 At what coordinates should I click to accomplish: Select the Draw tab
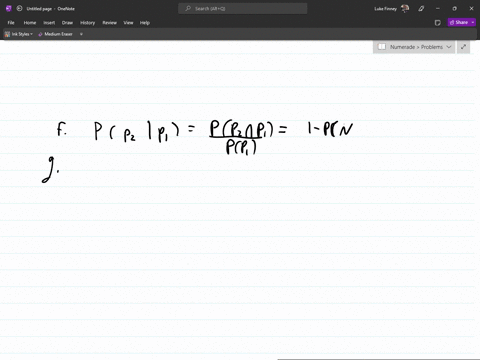tap(67, 23)
